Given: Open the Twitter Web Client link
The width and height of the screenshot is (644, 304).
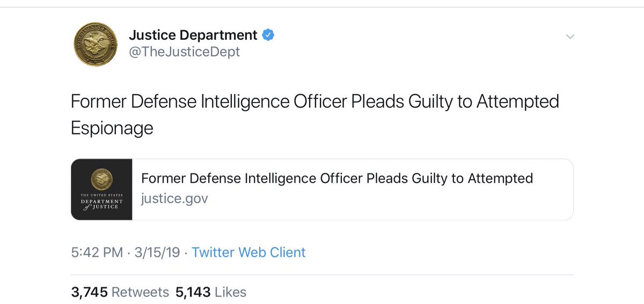Looking at the screenshot, I should [x=248, y=252].
